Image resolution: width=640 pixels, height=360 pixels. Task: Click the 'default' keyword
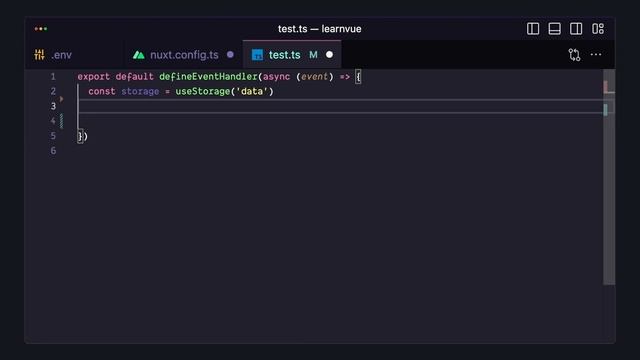[x=134, y=77]
